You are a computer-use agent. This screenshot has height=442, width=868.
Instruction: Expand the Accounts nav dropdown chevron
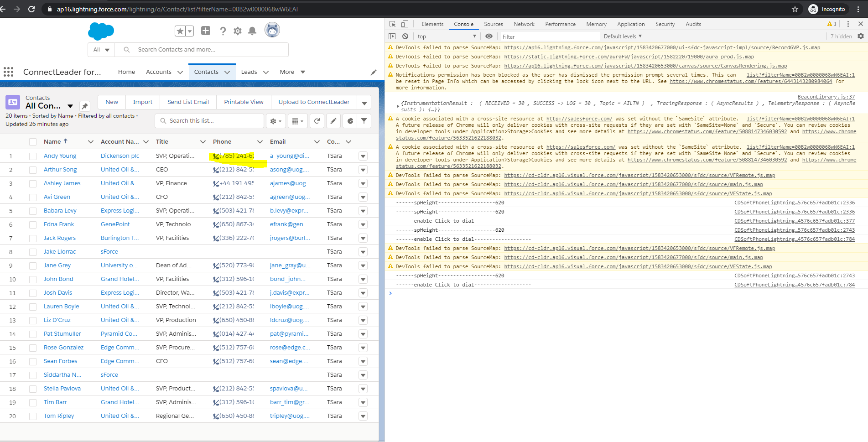click(180, 72)
